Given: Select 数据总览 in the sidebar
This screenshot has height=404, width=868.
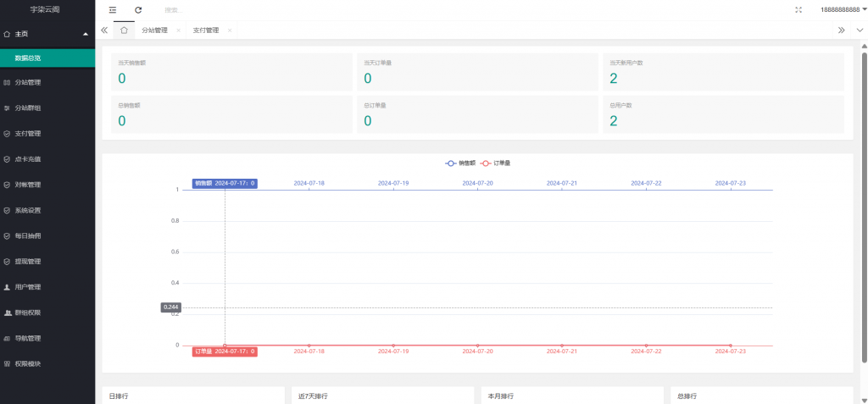Looking at the screenshot, I should pyautogui.click(x=28, y=58).
